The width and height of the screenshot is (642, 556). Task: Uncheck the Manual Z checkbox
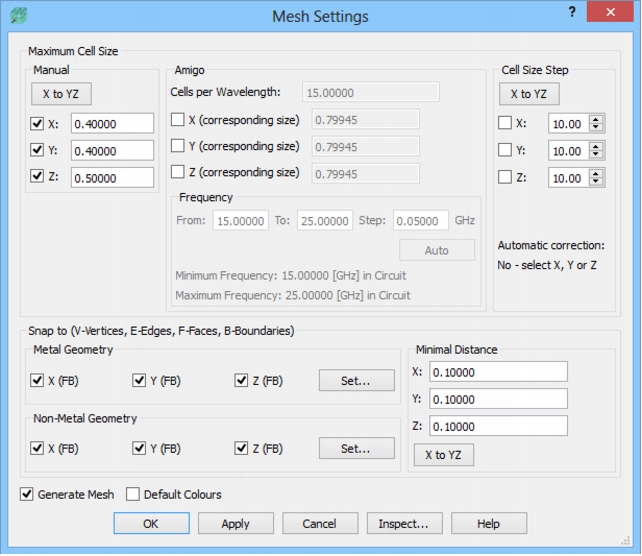tap(37, 177)
